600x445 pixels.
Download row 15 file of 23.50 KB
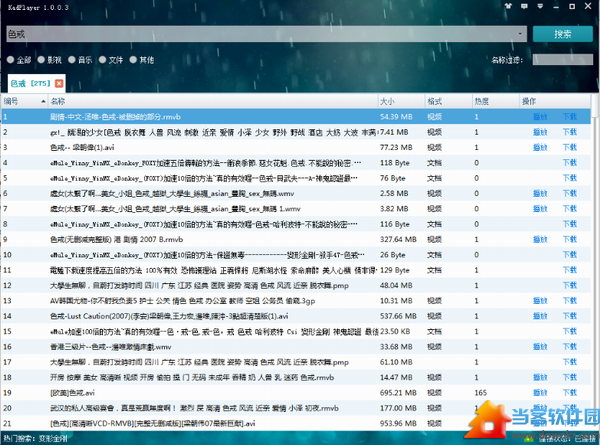click(570, 331)
